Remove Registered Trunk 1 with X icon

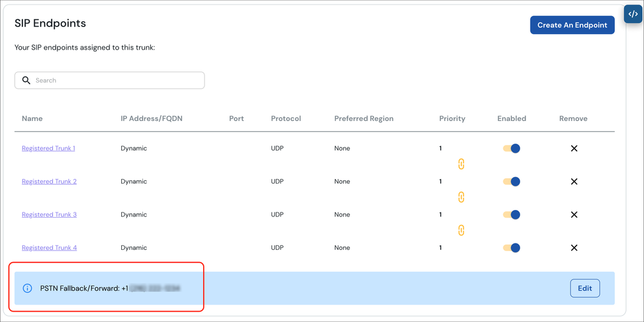[574, 149]
